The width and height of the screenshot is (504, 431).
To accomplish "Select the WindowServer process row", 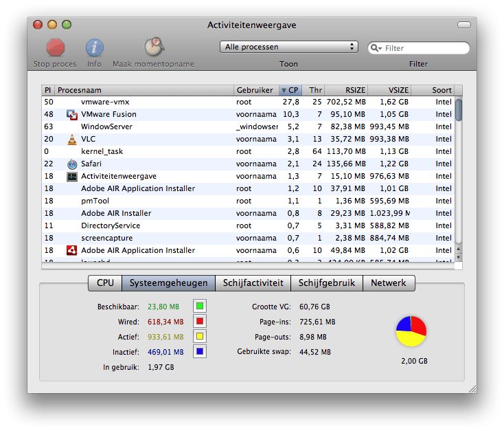I will [248, 126].
